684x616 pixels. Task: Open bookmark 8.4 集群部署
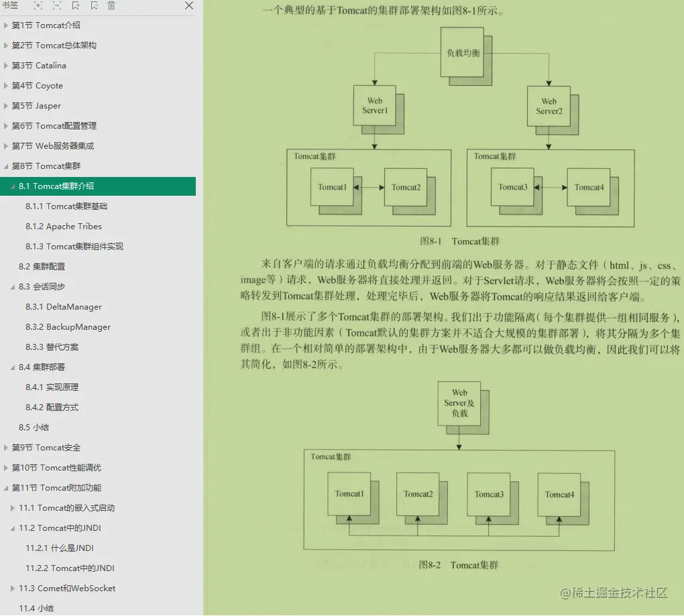coord(42,367)
